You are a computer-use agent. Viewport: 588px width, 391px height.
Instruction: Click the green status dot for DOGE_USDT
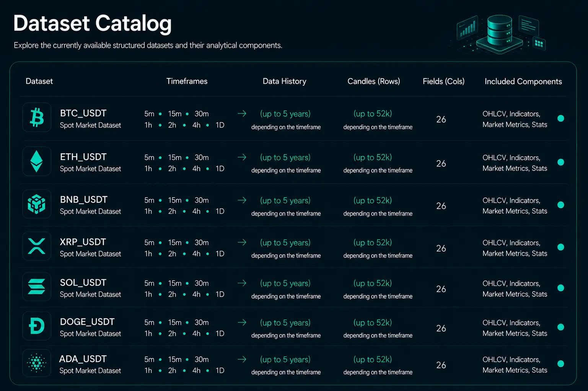tap(561, 327)
